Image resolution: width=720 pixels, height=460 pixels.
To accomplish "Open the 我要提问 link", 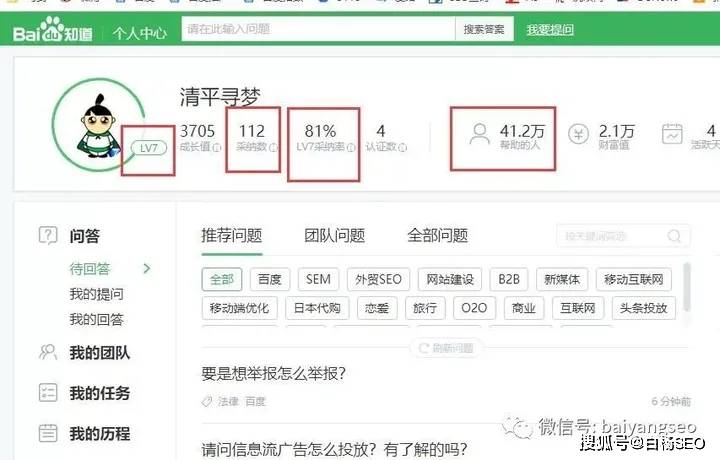I will pyautogui.click(x=550, y=30).
